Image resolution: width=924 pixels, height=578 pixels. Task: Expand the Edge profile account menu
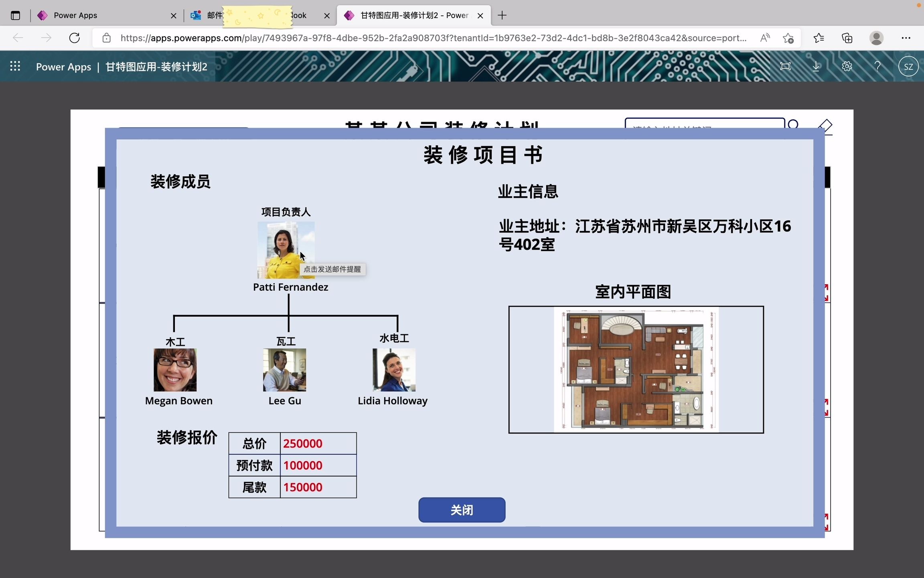876,37
